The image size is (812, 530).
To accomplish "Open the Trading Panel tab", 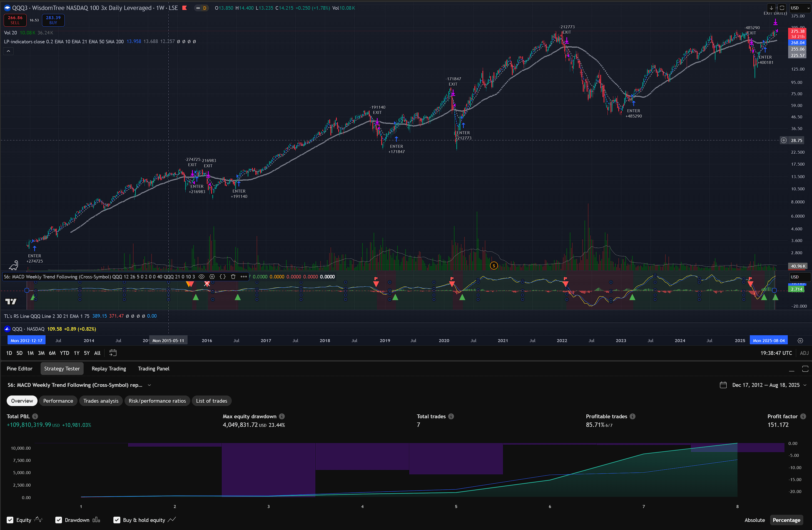I will tap(153, 369).
